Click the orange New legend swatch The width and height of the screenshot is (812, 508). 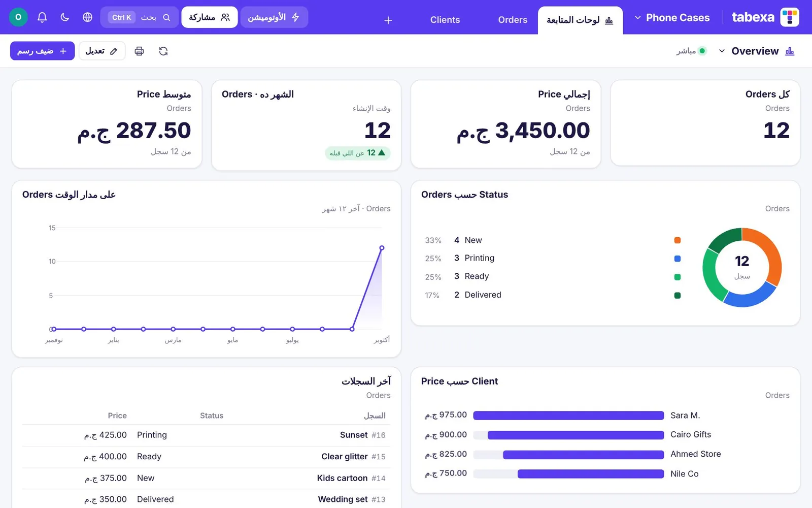coord(677,240)
